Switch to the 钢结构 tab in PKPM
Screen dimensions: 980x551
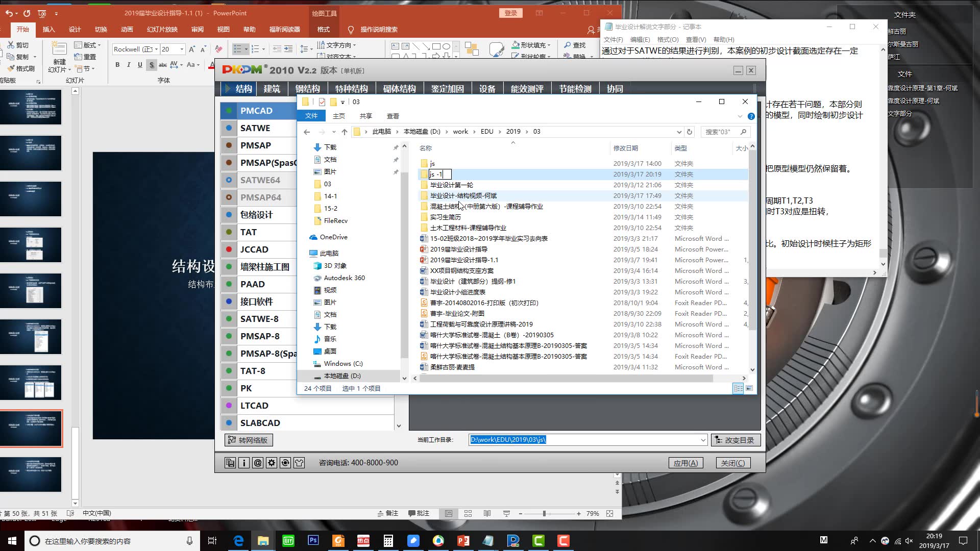point(307,89)
